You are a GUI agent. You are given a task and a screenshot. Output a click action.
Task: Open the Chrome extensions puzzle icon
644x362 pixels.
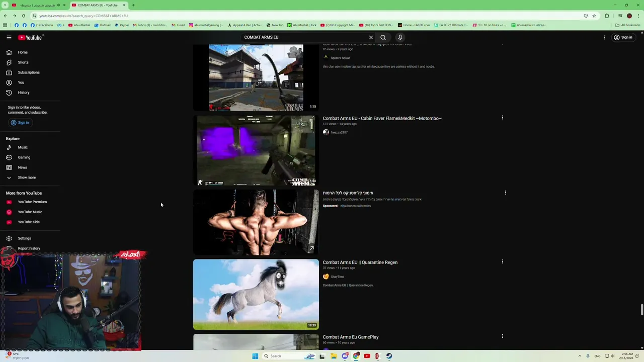click(607, 16)
